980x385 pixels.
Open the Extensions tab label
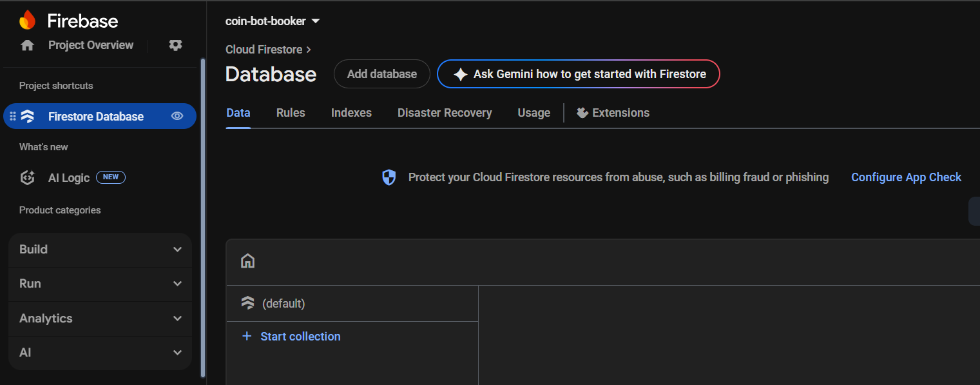pos(620,113)
